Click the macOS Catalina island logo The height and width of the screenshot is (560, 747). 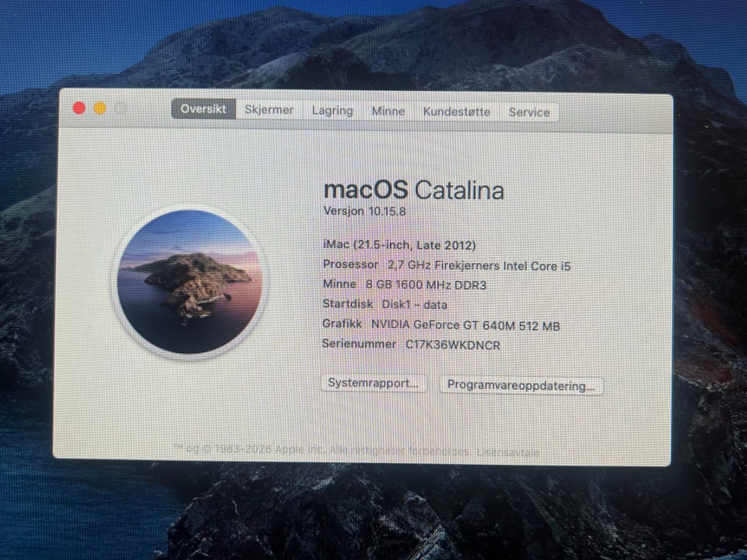(x=190, y=282)
